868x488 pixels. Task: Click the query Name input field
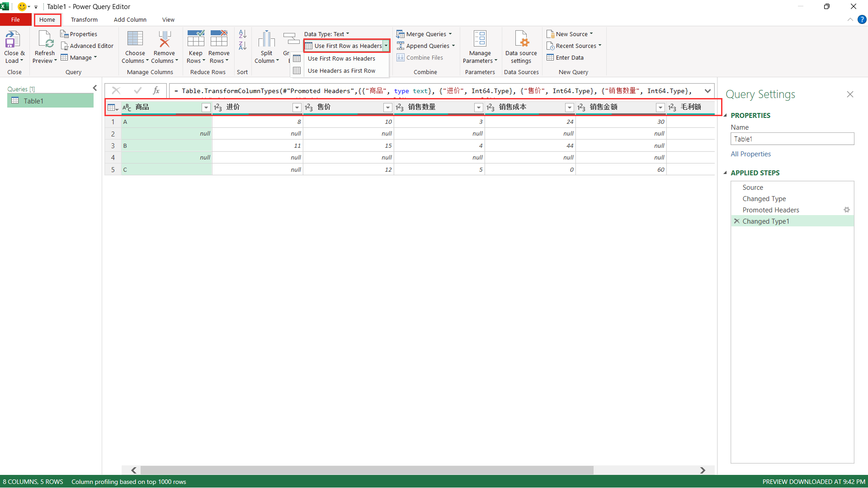click(x=792, y=139)
